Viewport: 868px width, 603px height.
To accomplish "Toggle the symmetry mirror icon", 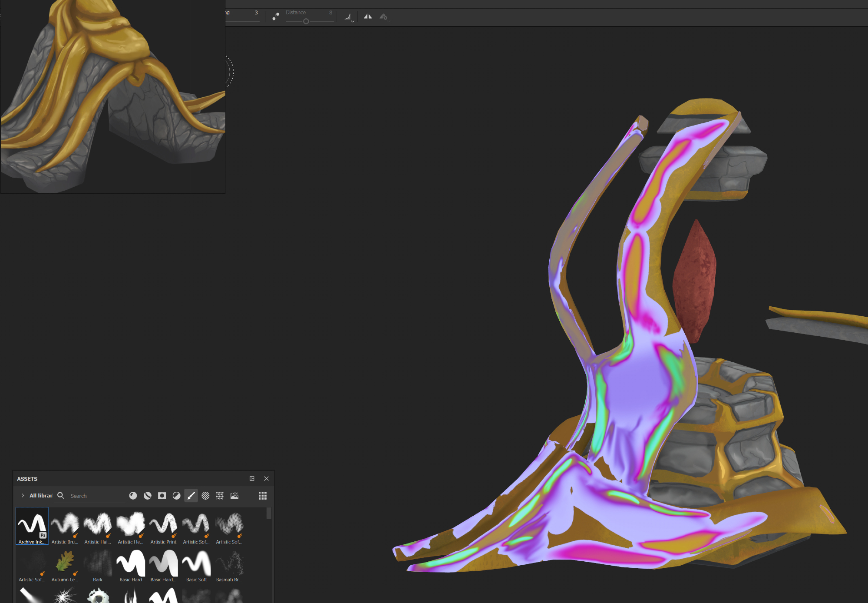I will click(x=368, y=17).
